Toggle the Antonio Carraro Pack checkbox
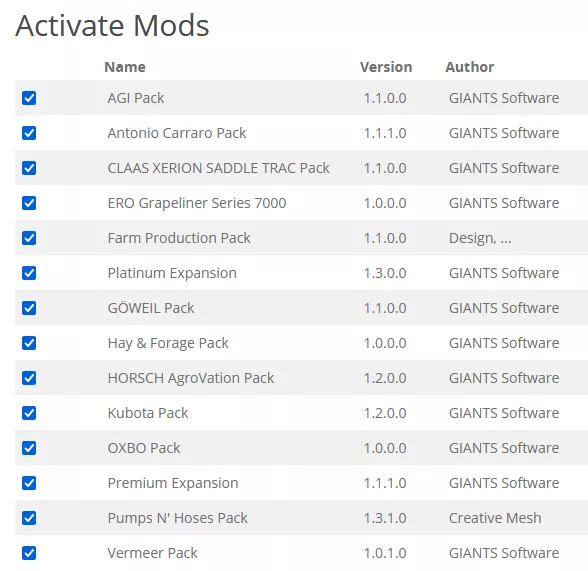The image size is (588, 571). pos(29,133)
